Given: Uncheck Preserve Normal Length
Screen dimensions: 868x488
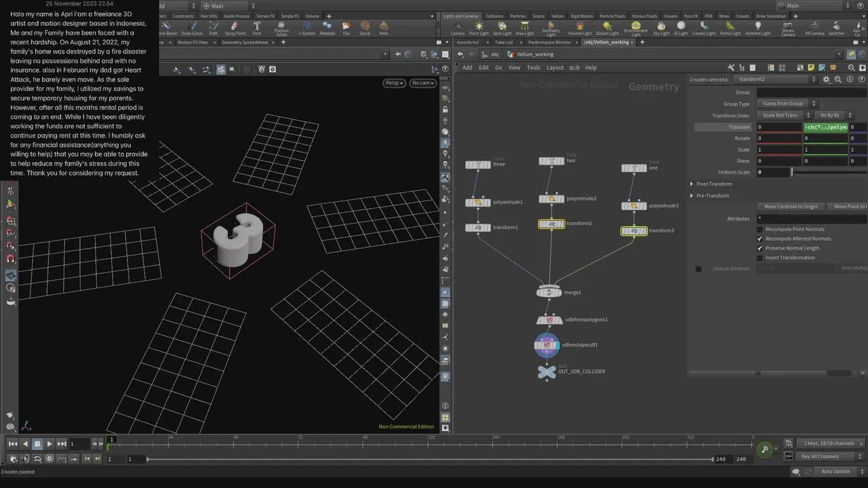Looking at the screenshot, I should 759,248.
